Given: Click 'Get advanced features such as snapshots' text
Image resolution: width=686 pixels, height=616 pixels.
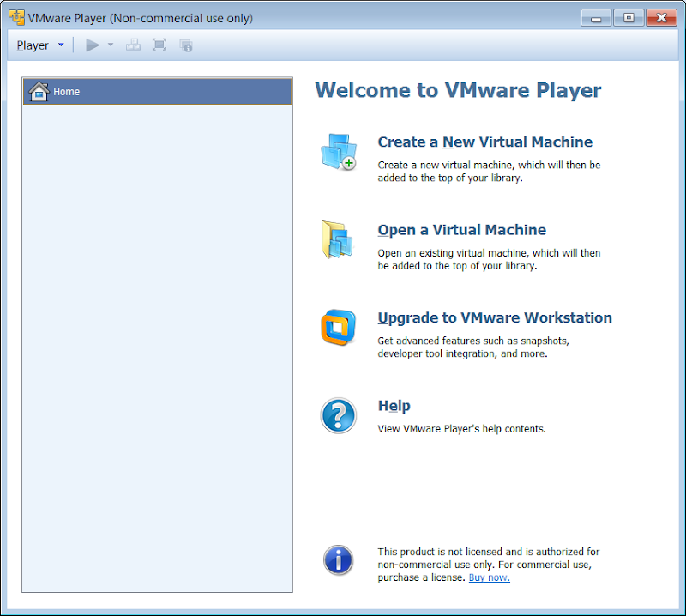Looking at the screenshot, I should pyautogui.click(x=473, y=347).
